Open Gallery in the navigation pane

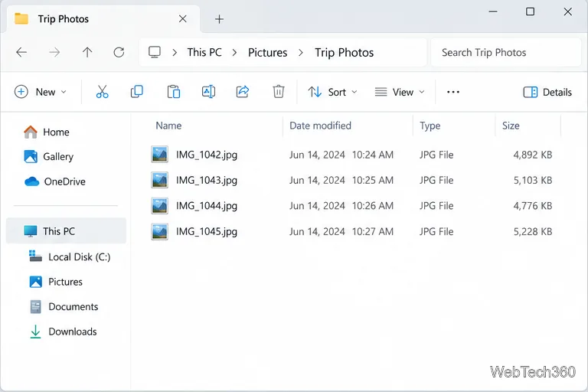(x=48, y=156)
